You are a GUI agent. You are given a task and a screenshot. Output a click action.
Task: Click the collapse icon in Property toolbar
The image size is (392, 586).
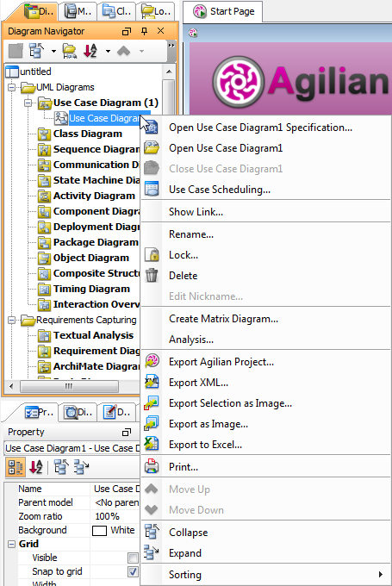(x=61, y=467)
